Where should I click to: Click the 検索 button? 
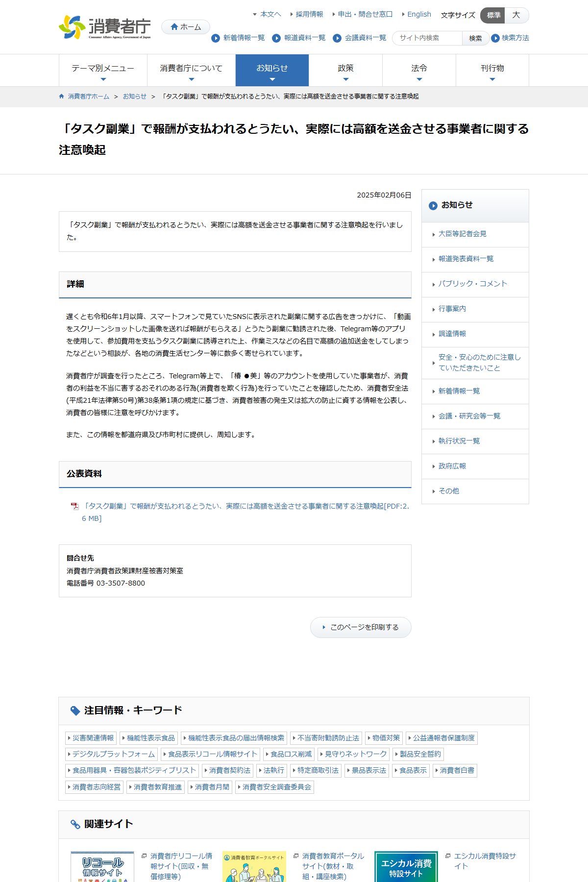tap(475, 38)
